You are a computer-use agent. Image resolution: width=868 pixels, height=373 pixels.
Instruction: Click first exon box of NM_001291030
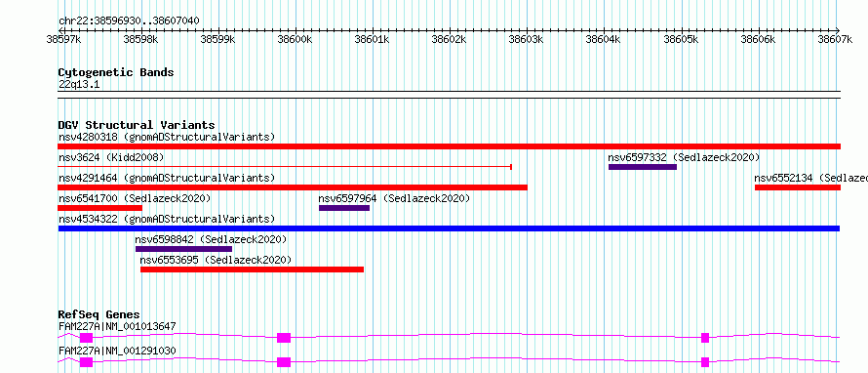pos(87,362)
